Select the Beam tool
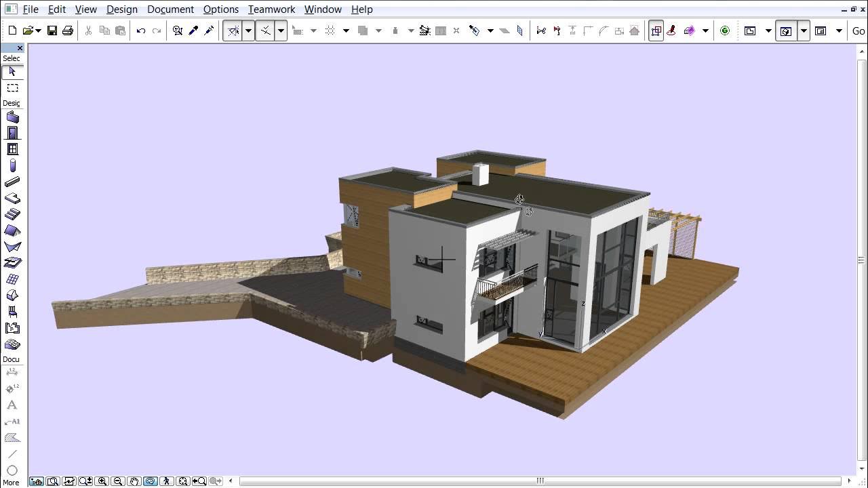Image resolution: width=868 pixels, height=488 pixels. pyautogui.click(x=12, y=182)
